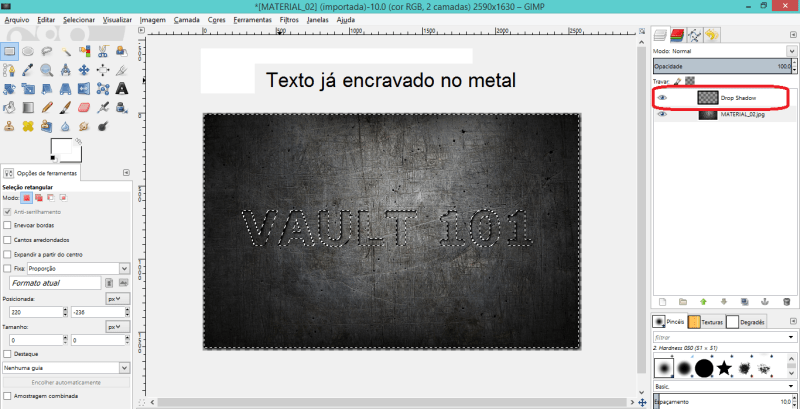The width and height of the screenshot is (800, 409).
Task: Select the Airbrush tool
Action: tap(103, 107)
